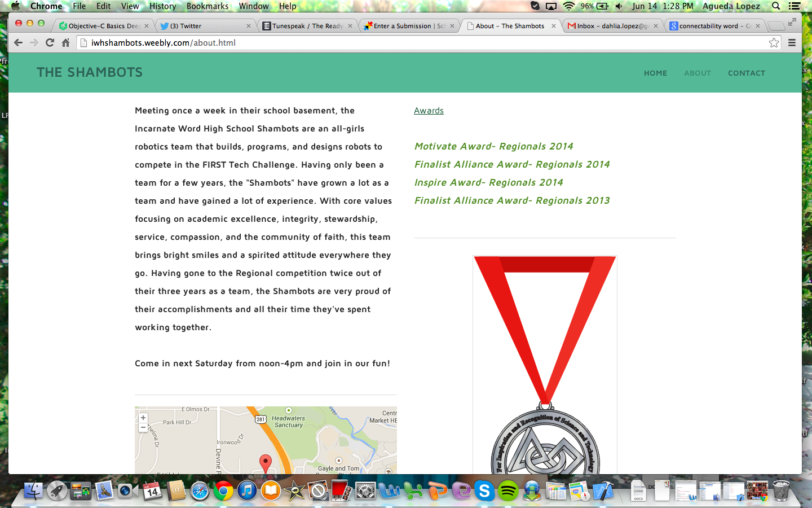This screenshot has width=812, height=508.
Task: Go back using browser back arrow
Action: 18,43
